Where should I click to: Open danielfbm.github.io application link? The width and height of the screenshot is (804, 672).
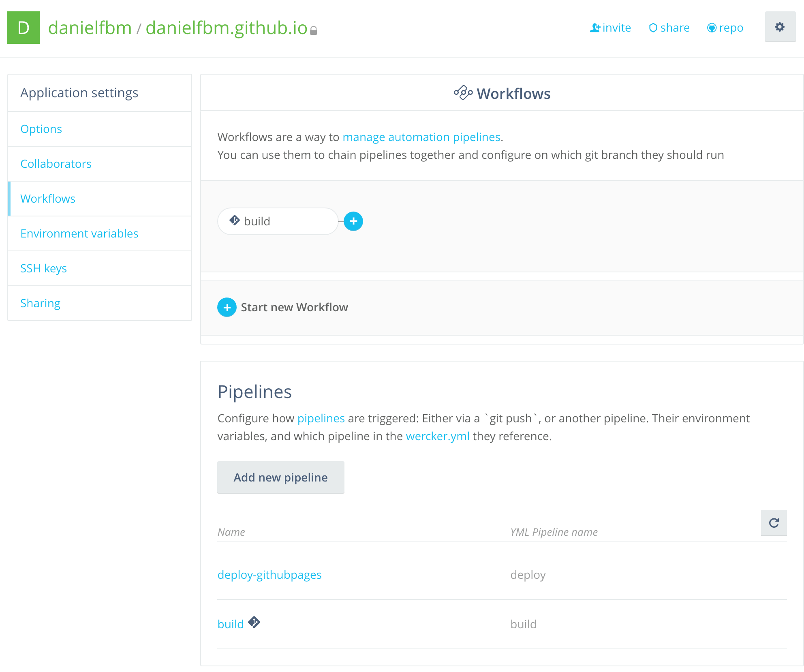pyautogui.click(x=227, y=28)
